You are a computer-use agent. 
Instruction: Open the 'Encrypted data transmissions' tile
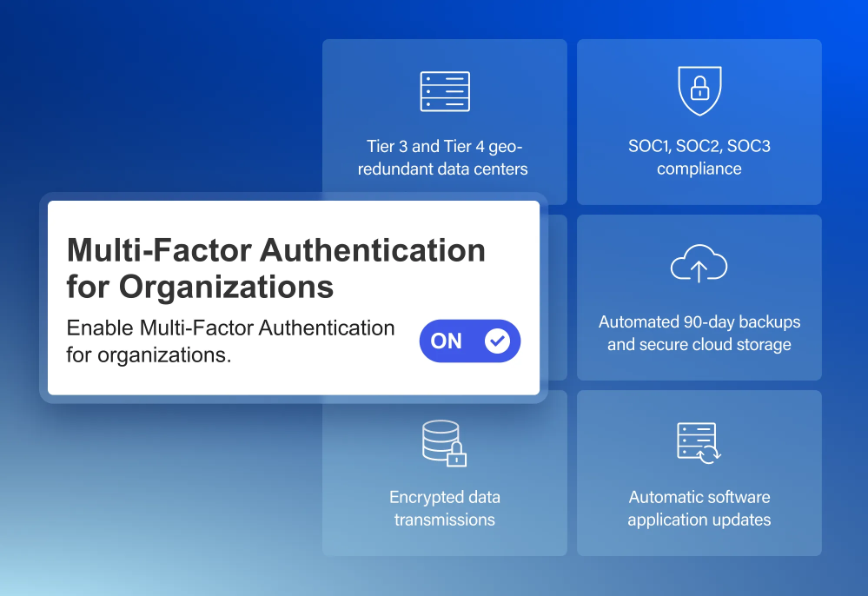coord(444,473)
